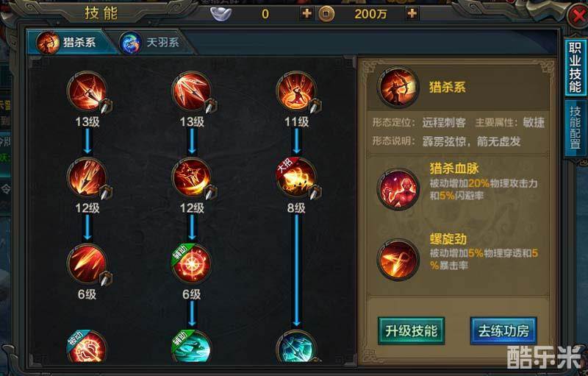The width and height of the screenshot is (588, 376).
Task: Select the level 13 crossbow shot skill icon
Action: click(87, 91)
